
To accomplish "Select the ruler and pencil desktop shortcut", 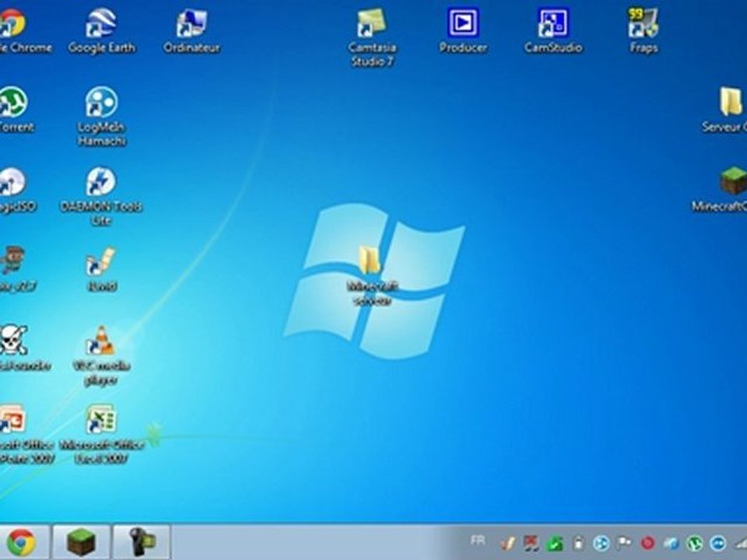I will 101,269.
